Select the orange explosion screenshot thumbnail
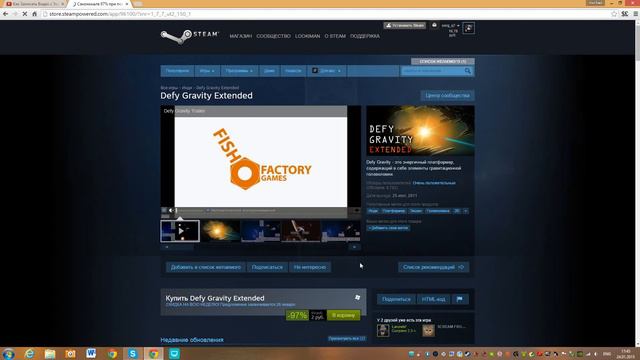Screen dimensions: 640x360 click(x=220, y=231)
